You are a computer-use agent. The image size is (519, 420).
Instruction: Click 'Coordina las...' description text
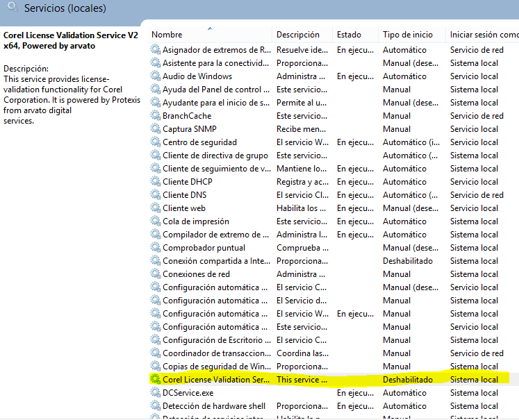(302, 353)
